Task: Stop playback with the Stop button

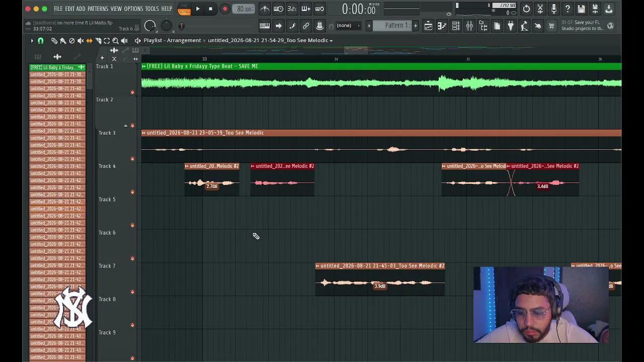Action: click(x=210, y=9)
